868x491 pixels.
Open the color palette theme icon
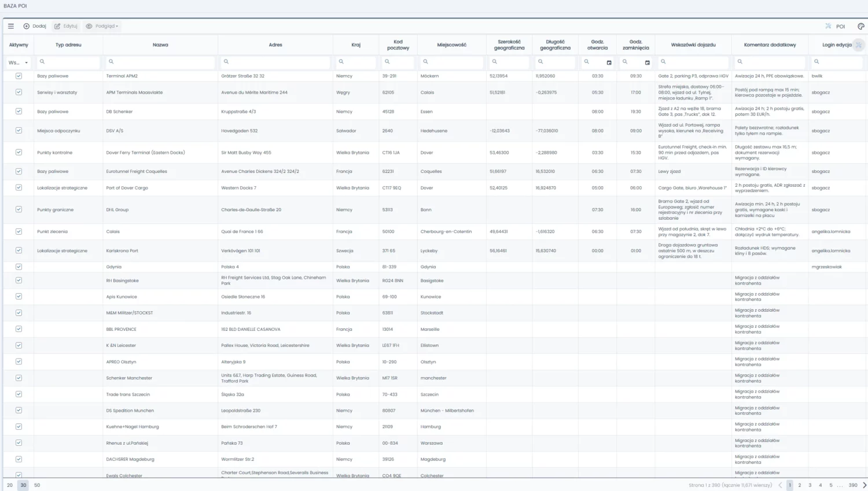(x=860, y=26)
